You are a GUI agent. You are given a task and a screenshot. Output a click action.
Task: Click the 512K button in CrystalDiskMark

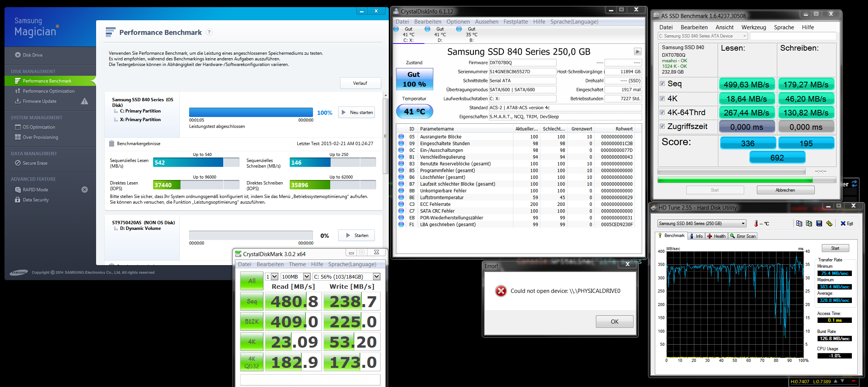pyautogui.click(x=252, y=322)
